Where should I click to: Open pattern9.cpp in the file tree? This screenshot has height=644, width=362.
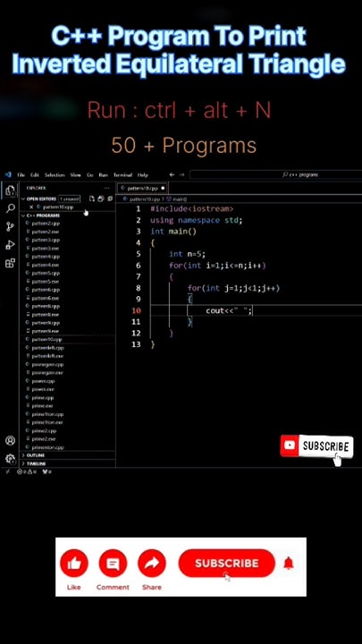coord(46,323)
